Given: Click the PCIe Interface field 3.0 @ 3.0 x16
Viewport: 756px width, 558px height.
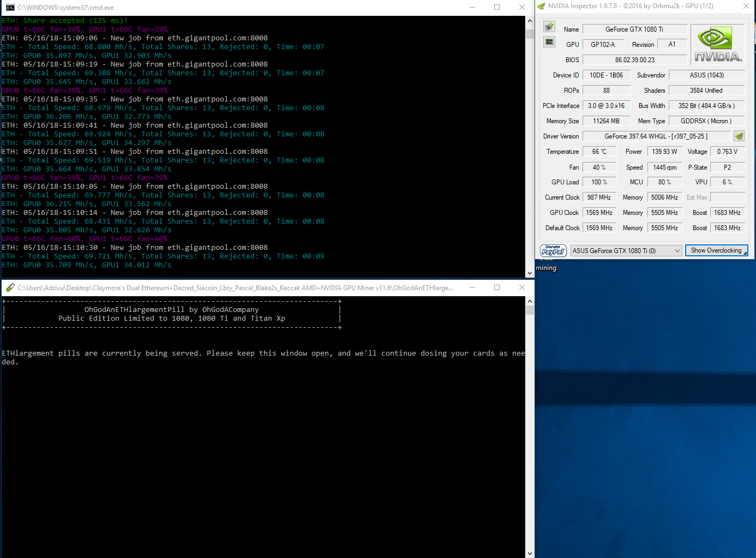Looking at the screenshot, I should (606, 106).
